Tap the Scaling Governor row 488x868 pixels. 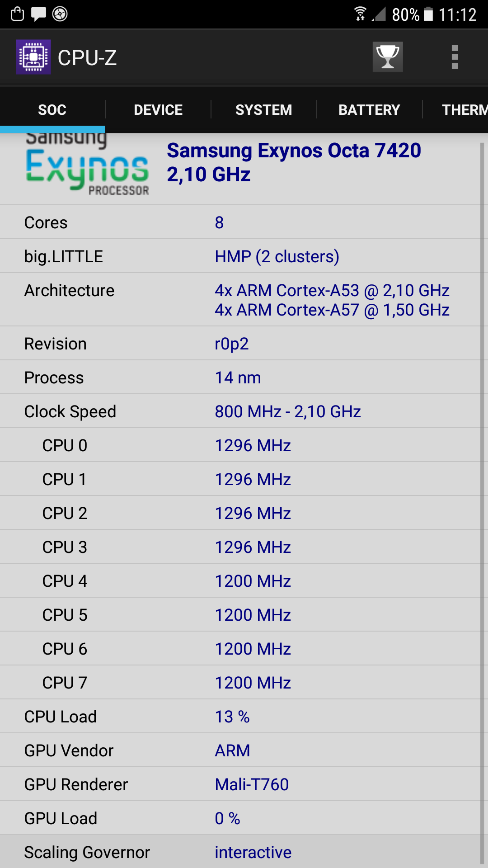tap(239, 852)
